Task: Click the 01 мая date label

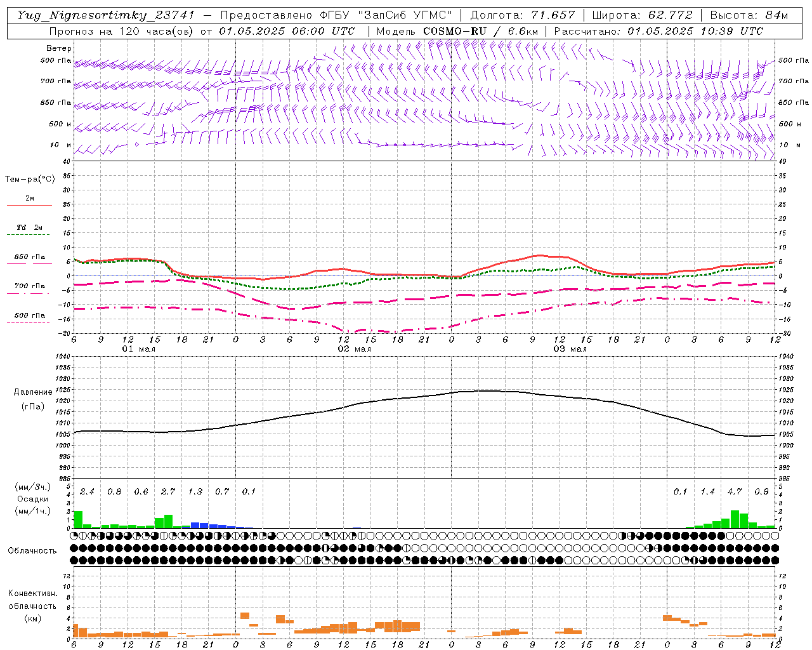Action: point(139,349)
